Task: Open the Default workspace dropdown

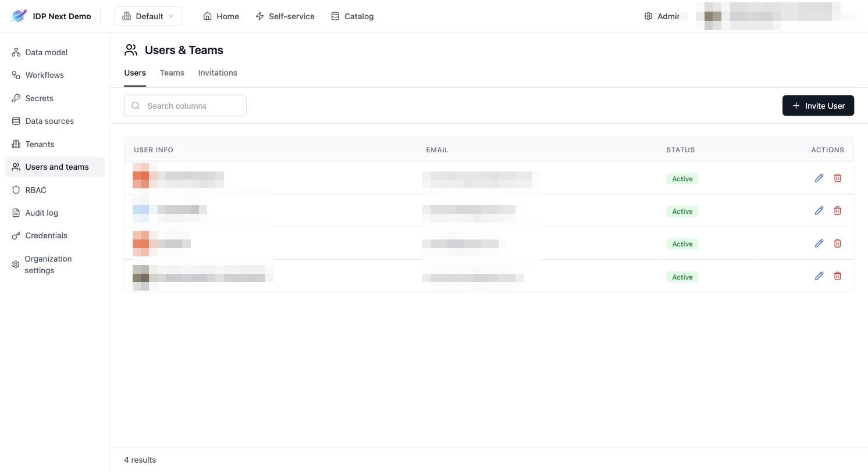Action: click(148, 16)
